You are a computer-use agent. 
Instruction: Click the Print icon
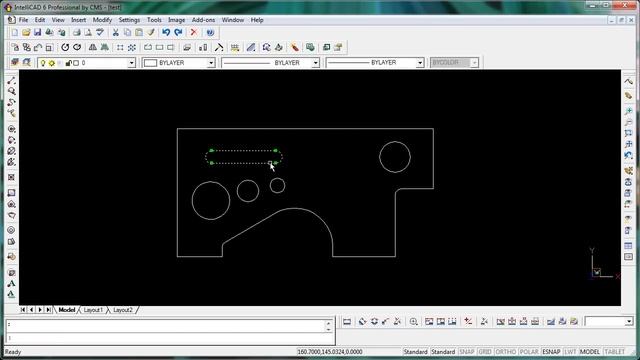[x=77, y=32]
